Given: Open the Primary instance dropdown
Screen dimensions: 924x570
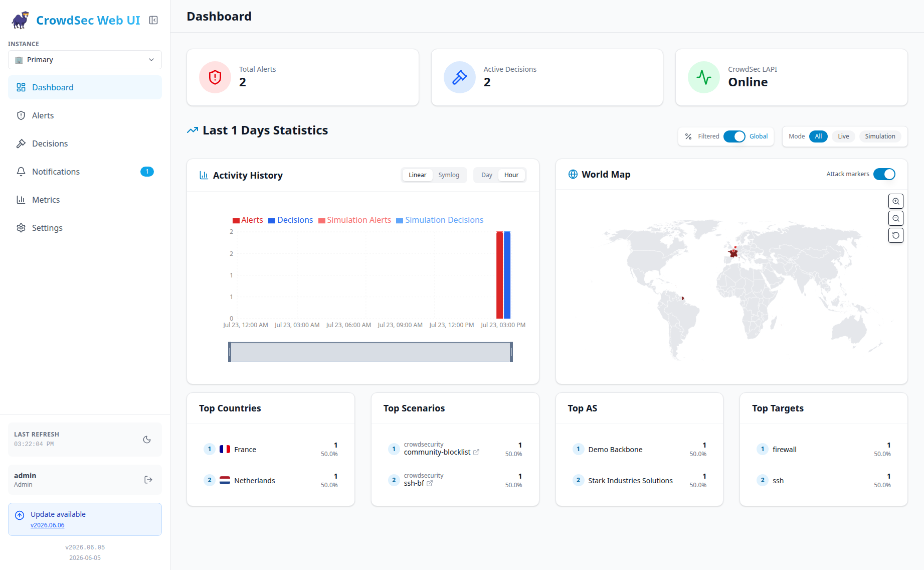Looking at the screenshot, I should point(85,60).
